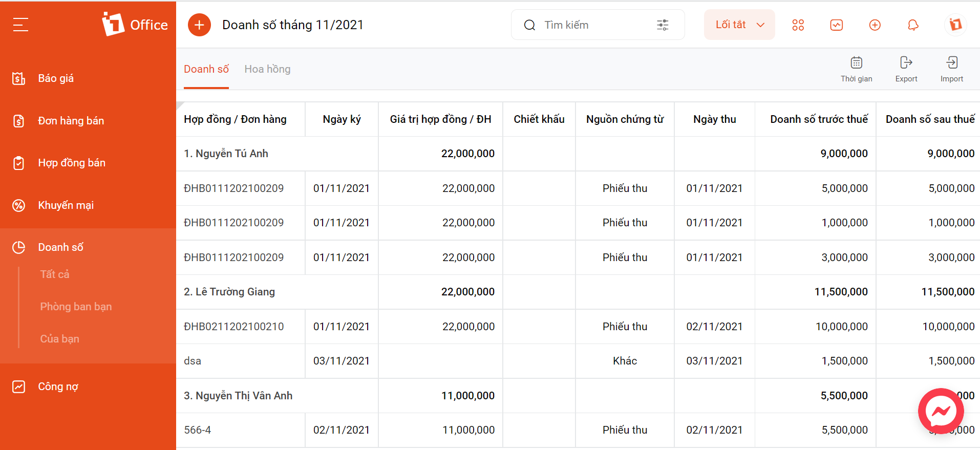Open the hamburger menu in sidebar
Image resolution: width=980 pixels, height=450 pixels.
click(x=20, y=25)
